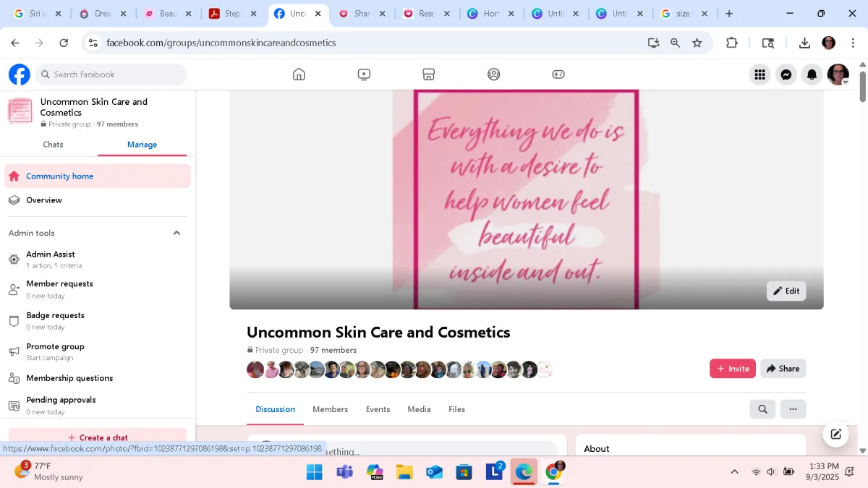
Task: Open the Files tab
Action: tap(456, 409)
